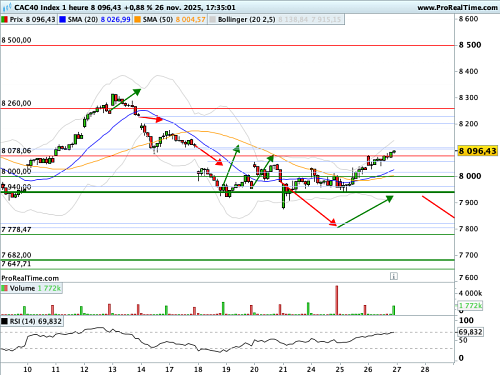Viewport: 500px width, 375px height.
Task: Click the '8 000,00' support label at left
Action: pyautogui.click(x=16, y=171)
